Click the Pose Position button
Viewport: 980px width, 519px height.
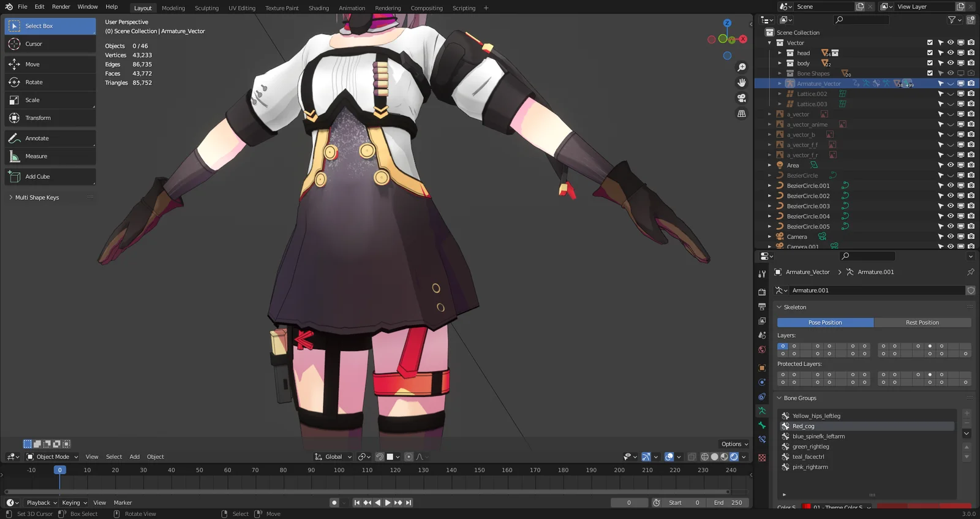[825, 322]
